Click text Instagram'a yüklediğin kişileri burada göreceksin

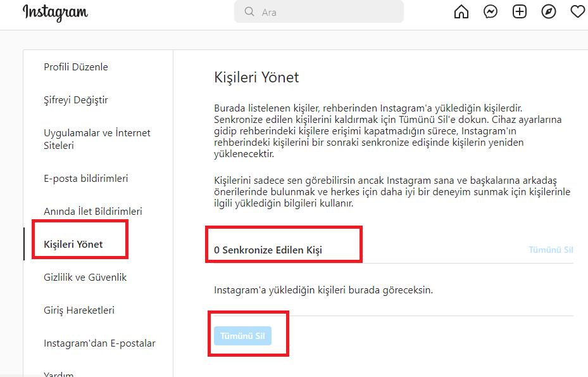(323, 290)
